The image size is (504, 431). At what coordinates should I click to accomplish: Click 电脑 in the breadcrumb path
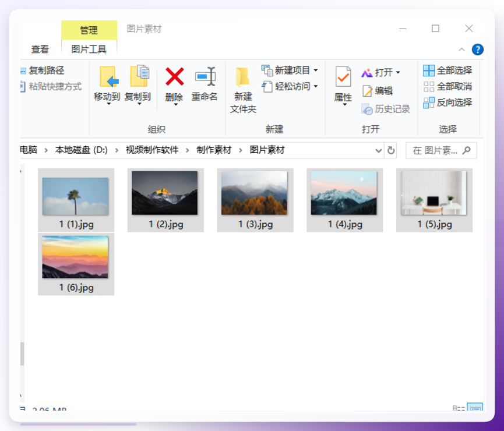click(x=29, y=150)
